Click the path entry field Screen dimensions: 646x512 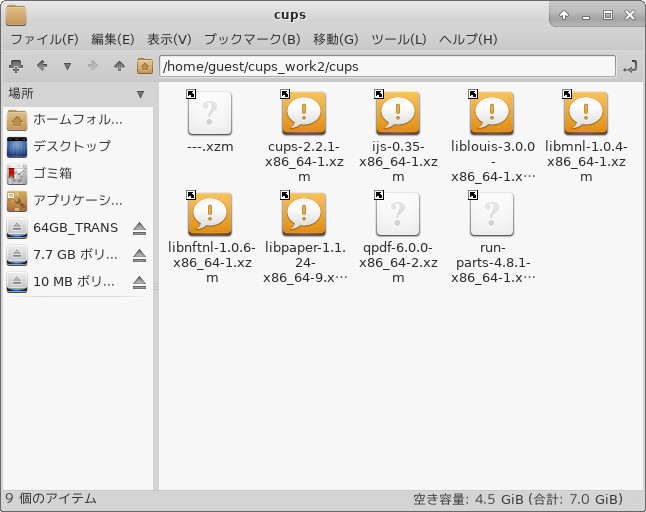pos(387,66)
